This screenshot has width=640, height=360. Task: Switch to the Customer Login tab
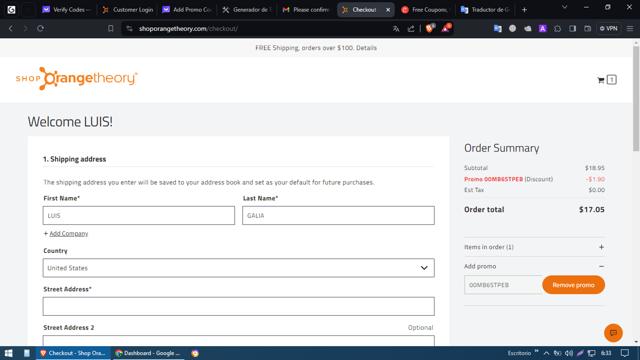click(x=128, y=9)
